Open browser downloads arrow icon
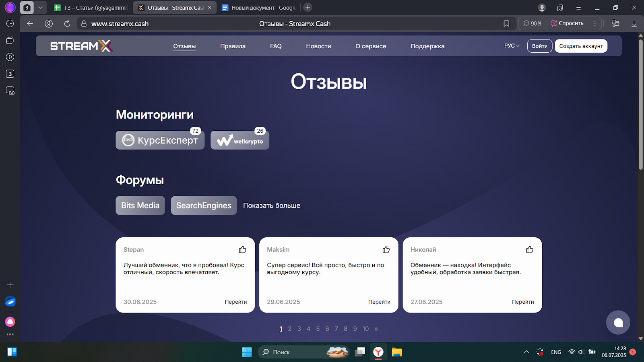The image size is (644, 362). pos(634,24)
